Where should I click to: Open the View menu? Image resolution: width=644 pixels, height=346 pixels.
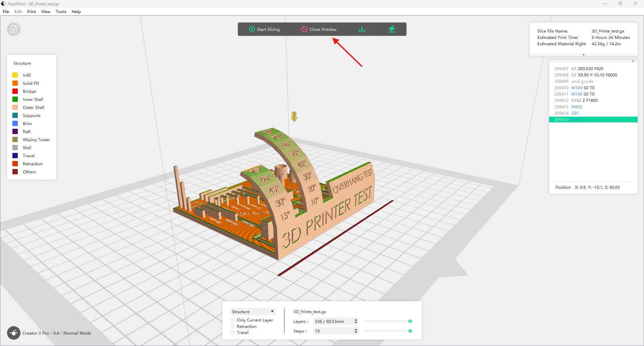click(46, 11)
